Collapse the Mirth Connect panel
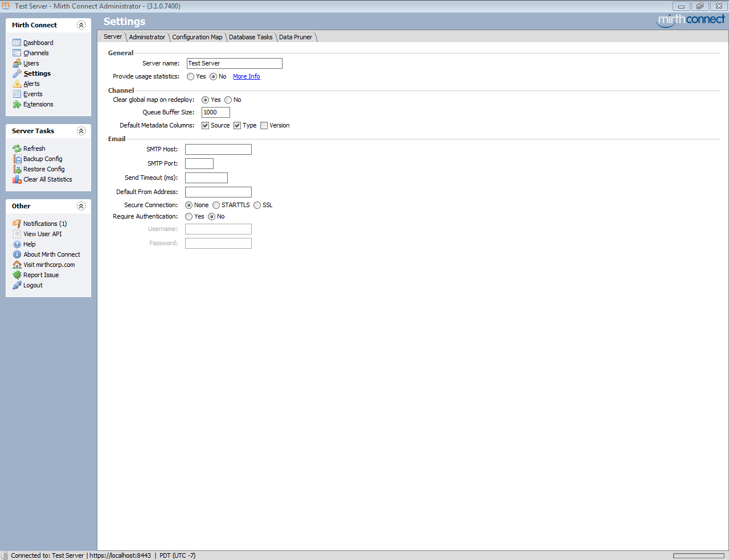Viewport: 729px width, 560px height. (x=81, y=25)
